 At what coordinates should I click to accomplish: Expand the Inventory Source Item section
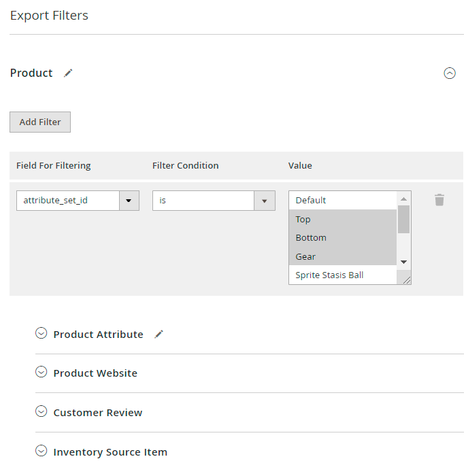coord(41,452)
